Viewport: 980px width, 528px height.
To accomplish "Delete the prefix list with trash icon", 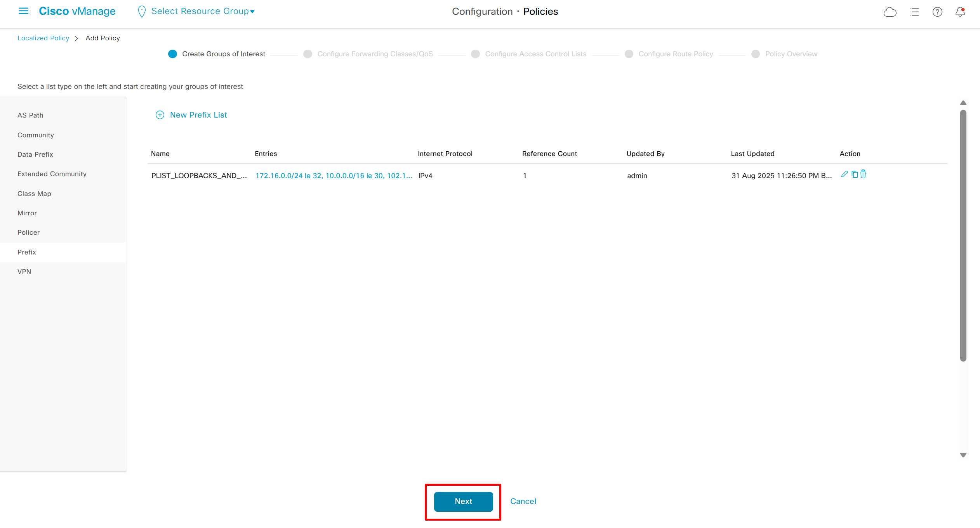I will [x=863, y=174].
